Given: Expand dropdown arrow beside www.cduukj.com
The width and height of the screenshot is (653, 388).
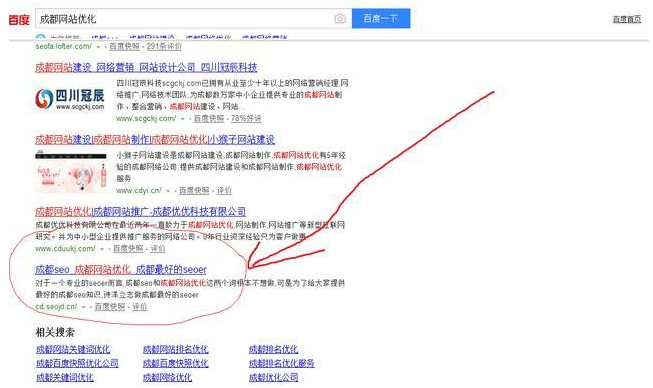Looking at the screenshot, I should (102, 249).
